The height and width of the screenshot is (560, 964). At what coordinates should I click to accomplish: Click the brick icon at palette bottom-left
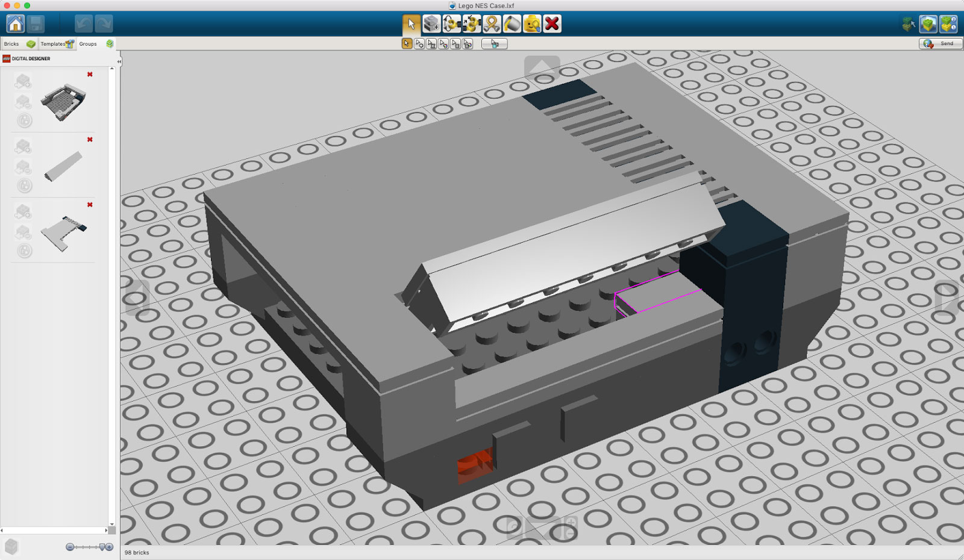(x=11, y=547)
